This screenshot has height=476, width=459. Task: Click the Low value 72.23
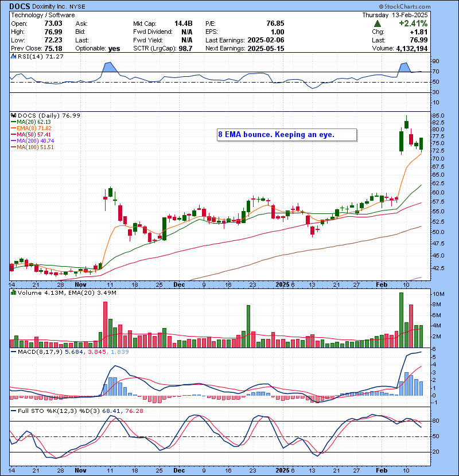tap(53, 40)
